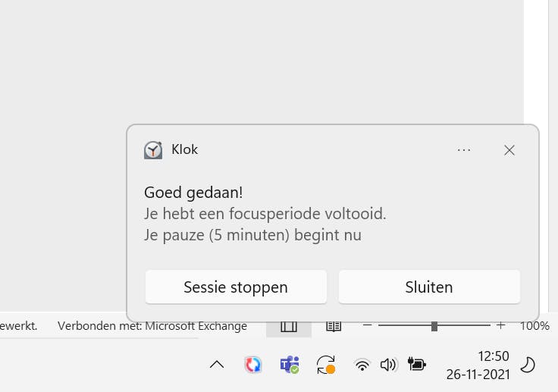Open notification options (three dots) menu
Viewport: 558px width, 392px height.
pyautogui.click(x=464, y=150)
